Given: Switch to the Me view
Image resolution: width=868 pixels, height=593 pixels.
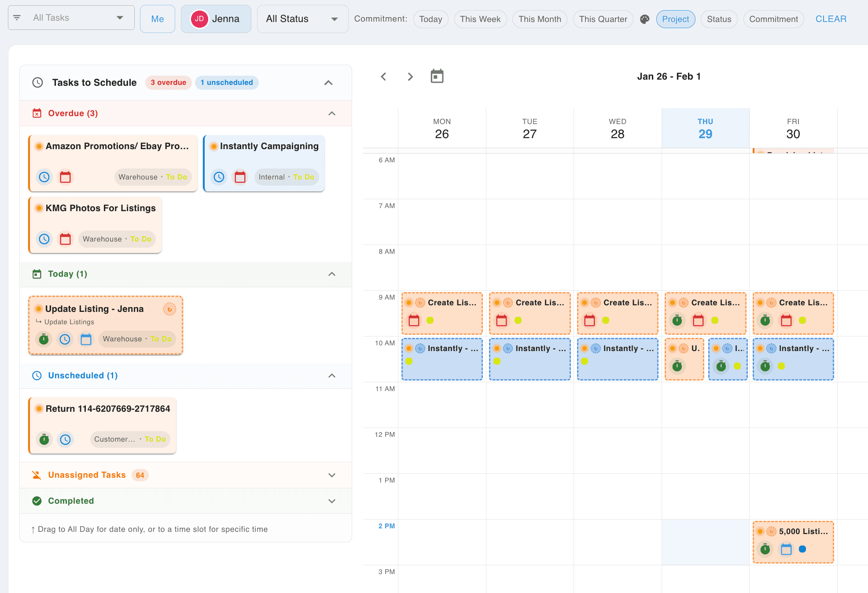Looking at the screenshot, I should tap(157, 19).
